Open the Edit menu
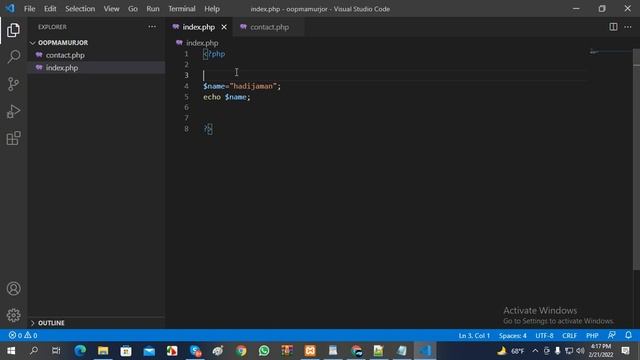640x360 pixels. (50, 9)
